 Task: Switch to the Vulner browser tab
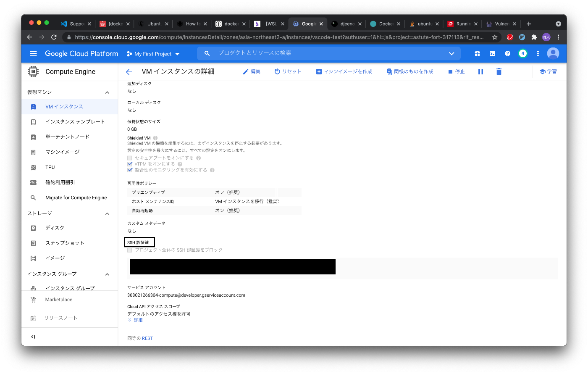pos(501,24)
